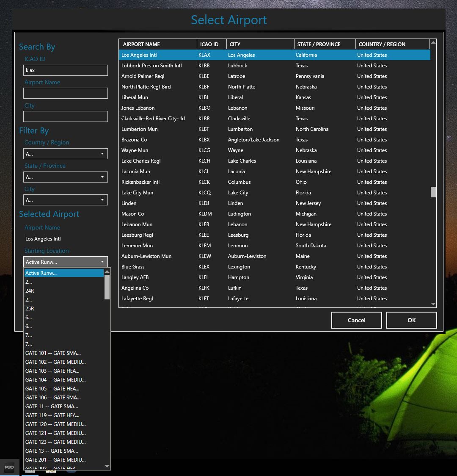Select Lafayette Regl airport row

(x=275, y=299)
